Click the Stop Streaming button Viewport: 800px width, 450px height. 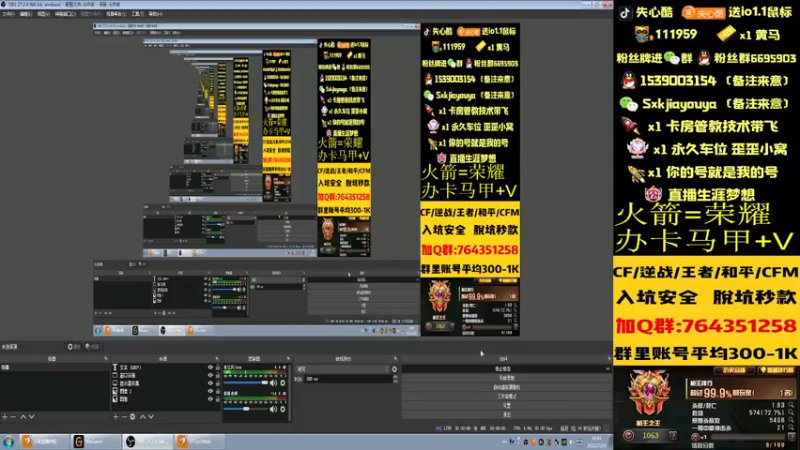coord(503,369)
